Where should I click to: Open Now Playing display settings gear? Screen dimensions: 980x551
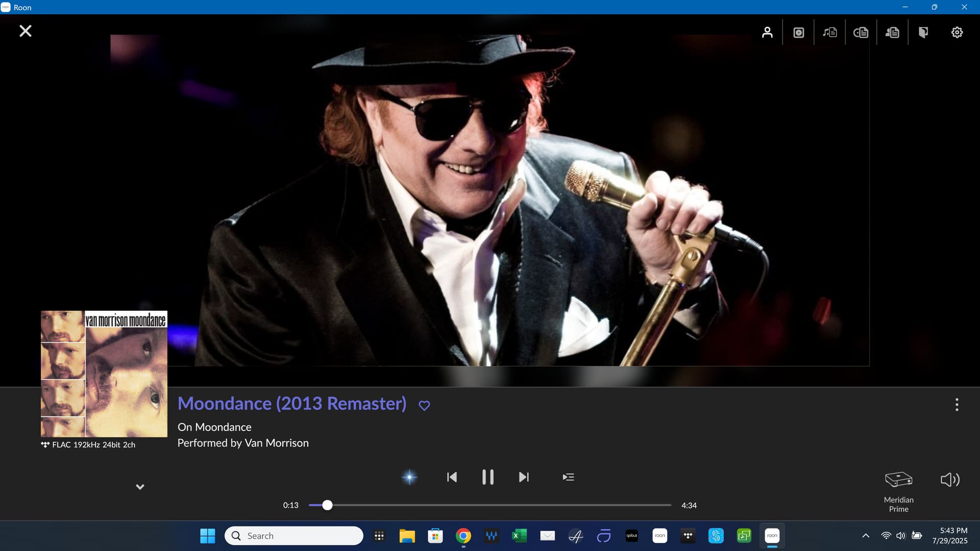tap(957, 32)
